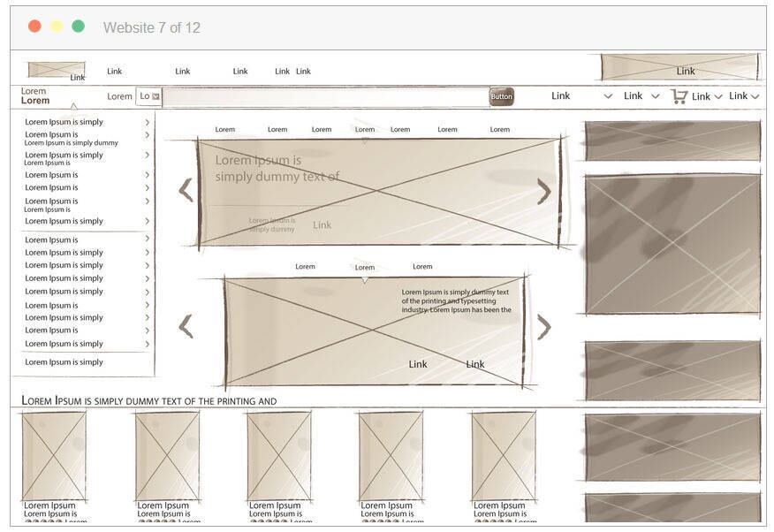The width and height of the screenshot is (774, 532).
Task: Expand the Link dropdown right of the cart
Action: (707, 96)
